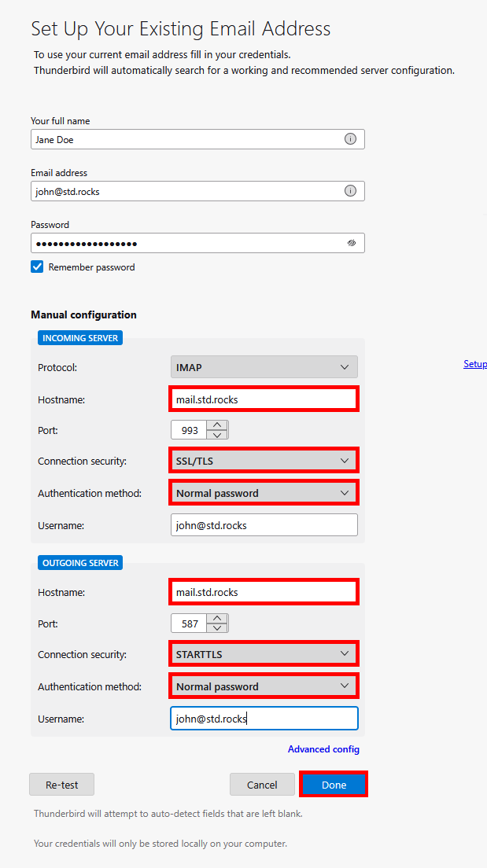Viewport: 487px width, 868px height.
Task: Select the OUTGOING SERVER header
Action: pyautogui.click(x=79, y=562)
